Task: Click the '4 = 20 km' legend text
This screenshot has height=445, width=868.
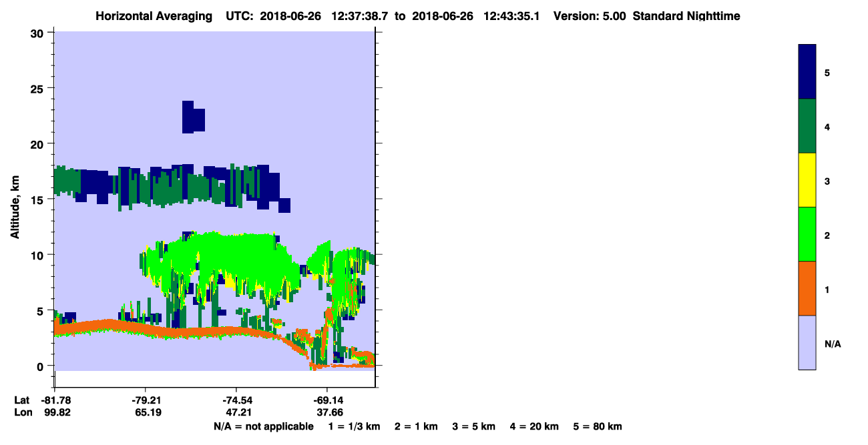Action: (x=535, y=426)
